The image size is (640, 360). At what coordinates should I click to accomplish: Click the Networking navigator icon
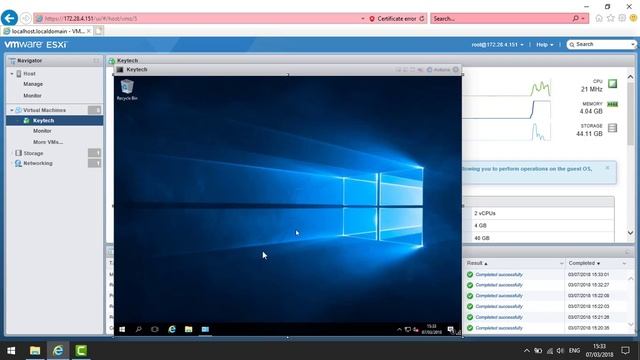18,163
